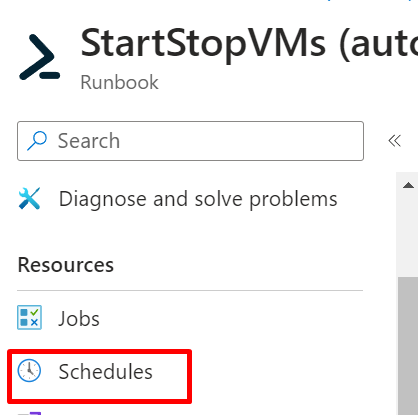Click the Runbook subtitle label
Image resolution: width=418 pixels, height=415 pixels.
pos(119,82)
